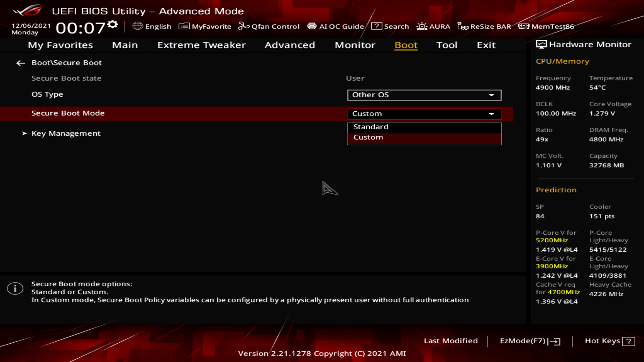Open Search from the top toolbar
This screenshot has height=362, width=644.
point(390,26)
